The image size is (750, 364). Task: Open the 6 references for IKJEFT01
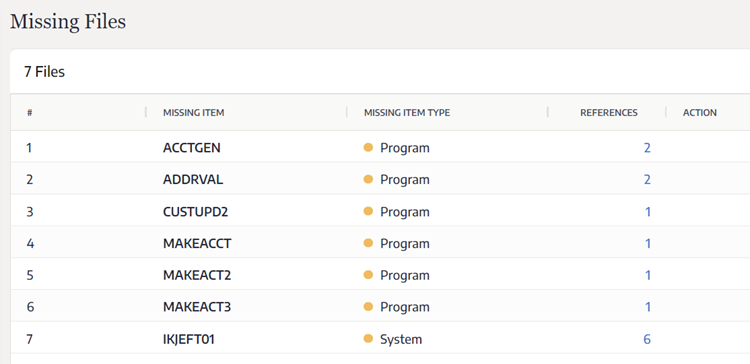[x=647, y=339]
